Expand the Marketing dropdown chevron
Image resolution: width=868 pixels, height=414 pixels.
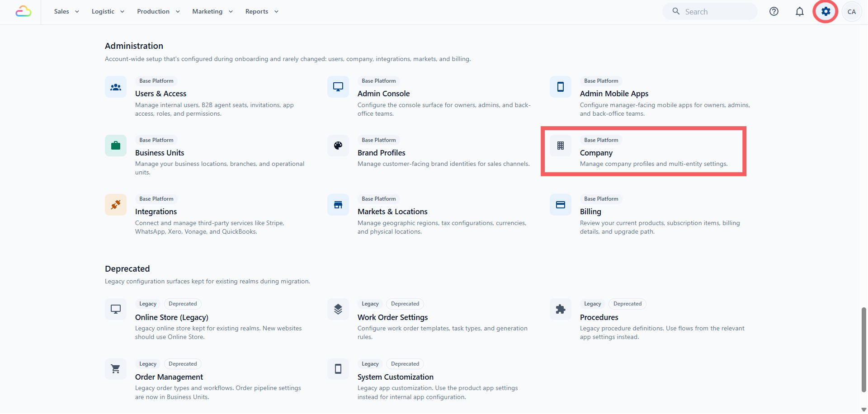click(231, 12)
